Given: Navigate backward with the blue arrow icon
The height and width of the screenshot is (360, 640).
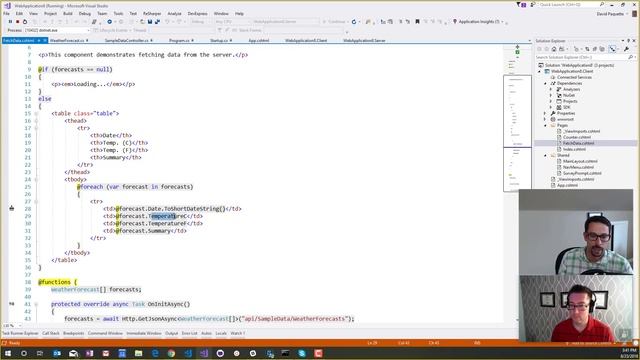Looking at the screenshot, I should click(x=109, y=22).
